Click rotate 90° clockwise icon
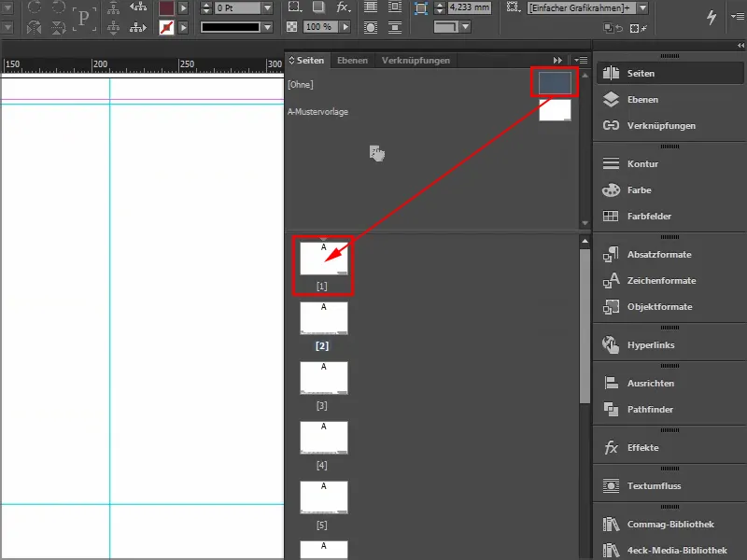This screenshot has width=747, height=560. coord(35,7)
